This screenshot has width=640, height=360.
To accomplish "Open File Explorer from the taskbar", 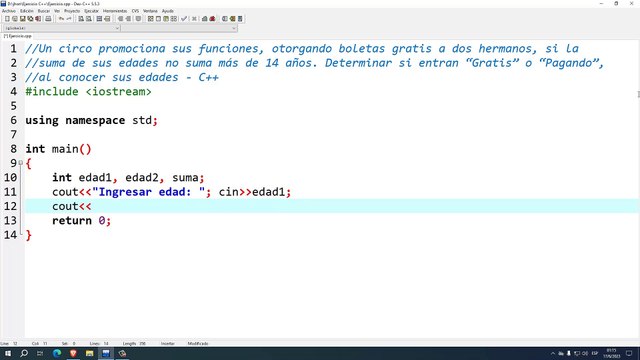I will pyautogui.click(x=89, y=353).
